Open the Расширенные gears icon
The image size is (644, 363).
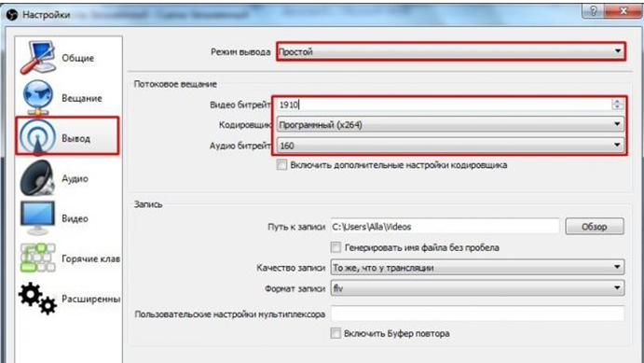[x=37, y=299]
